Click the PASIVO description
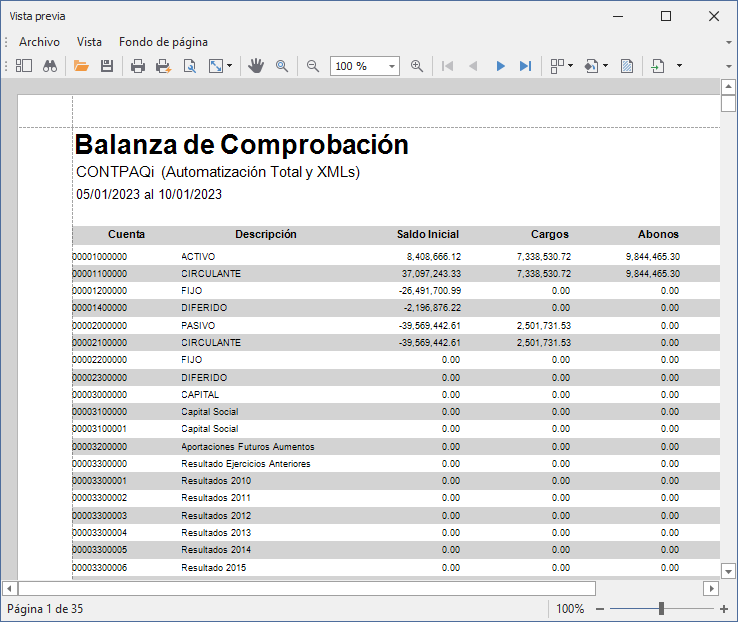 tap(198, 326)
